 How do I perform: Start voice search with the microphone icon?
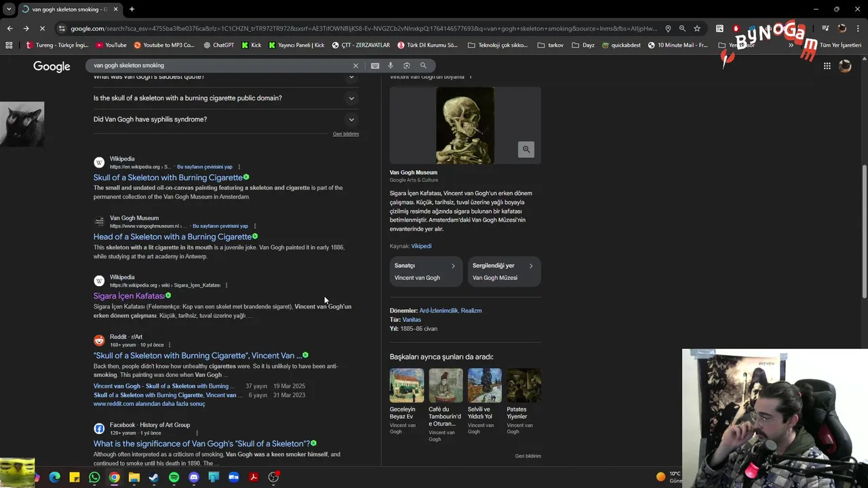[x=391, y=66]
